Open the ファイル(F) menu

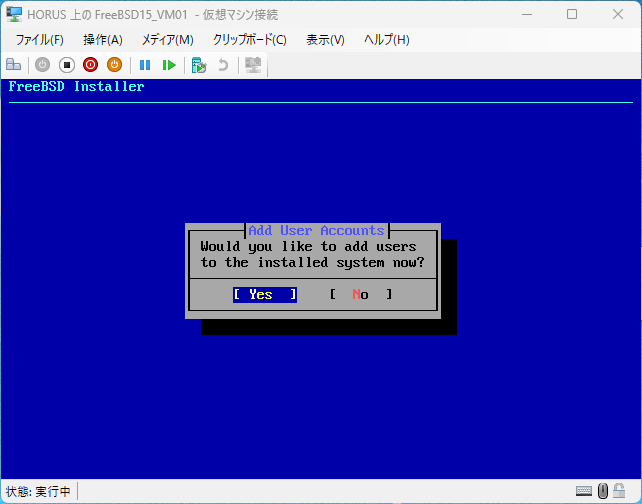click(40, 40)
